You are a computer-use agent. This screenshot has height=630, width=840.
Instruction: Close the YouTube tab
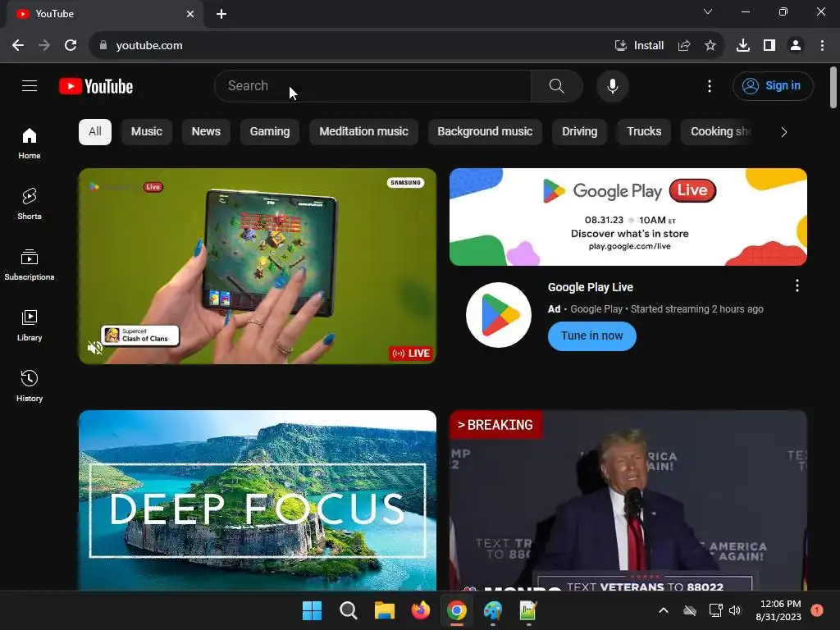click(190, 14)
